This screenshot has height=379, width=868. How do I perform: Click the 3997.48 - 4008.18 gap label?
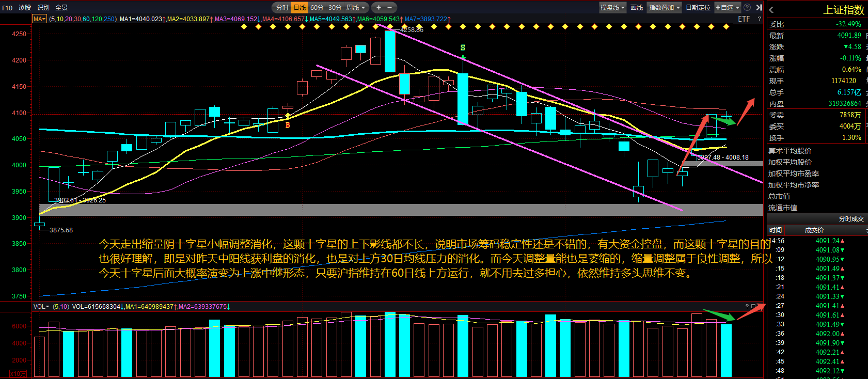[723, 157]
